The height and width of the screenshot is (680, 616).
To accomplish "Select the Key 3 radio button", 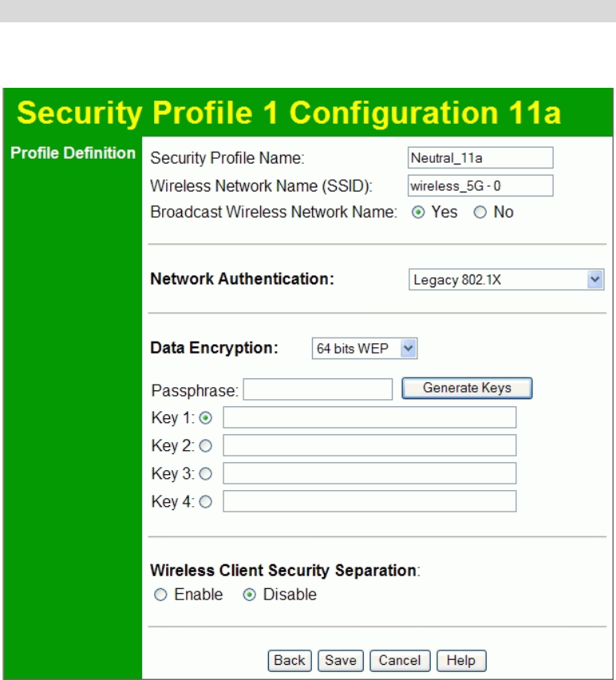I will [x=206, y=473].
